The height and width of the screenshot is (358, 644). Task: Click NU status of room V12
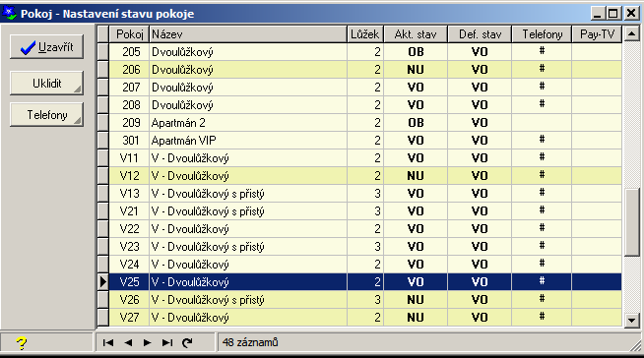tap(416, 176)
